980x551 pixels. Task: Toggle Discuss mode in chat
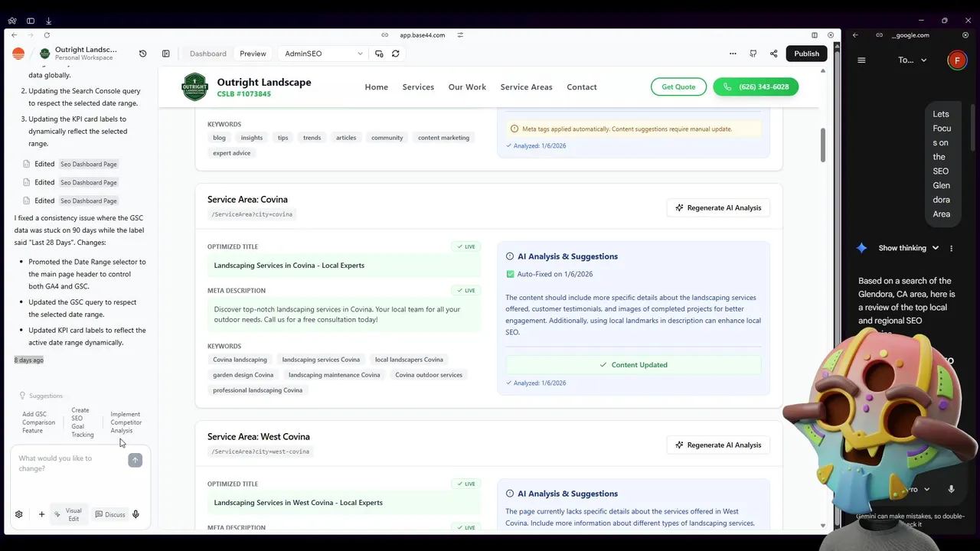(110, 514)
